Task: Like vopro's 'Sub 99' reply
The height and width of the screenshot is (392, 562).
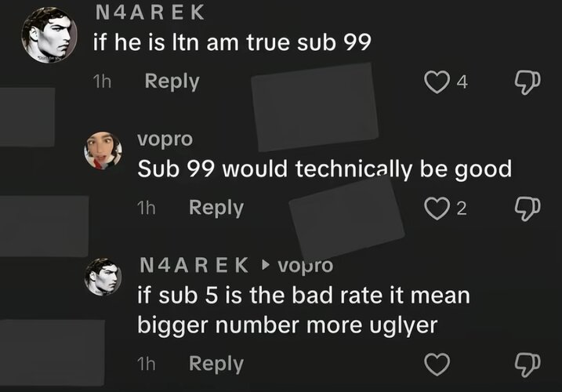Action: (x=436, y=208)
